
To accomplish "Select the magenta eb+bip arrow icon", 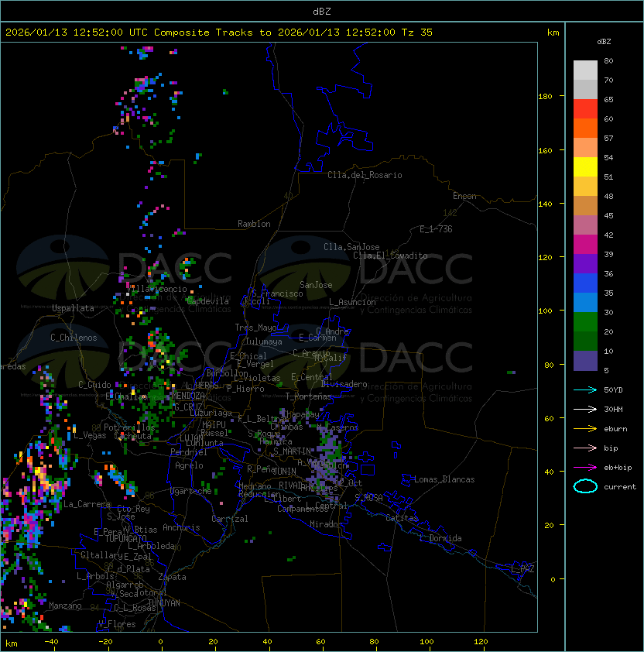I will click(x=585, y=467).
